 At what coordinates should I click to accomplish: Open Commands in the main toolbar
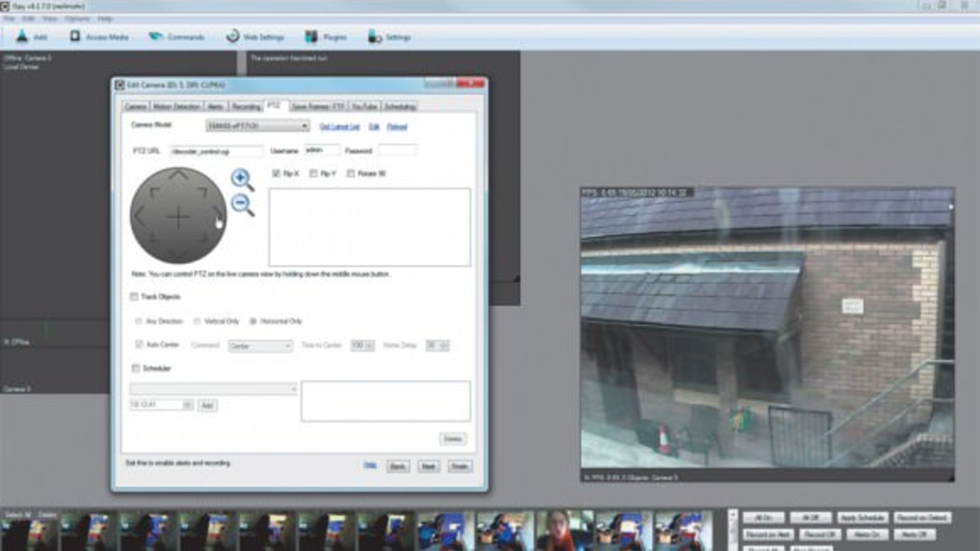pos(177,37)
